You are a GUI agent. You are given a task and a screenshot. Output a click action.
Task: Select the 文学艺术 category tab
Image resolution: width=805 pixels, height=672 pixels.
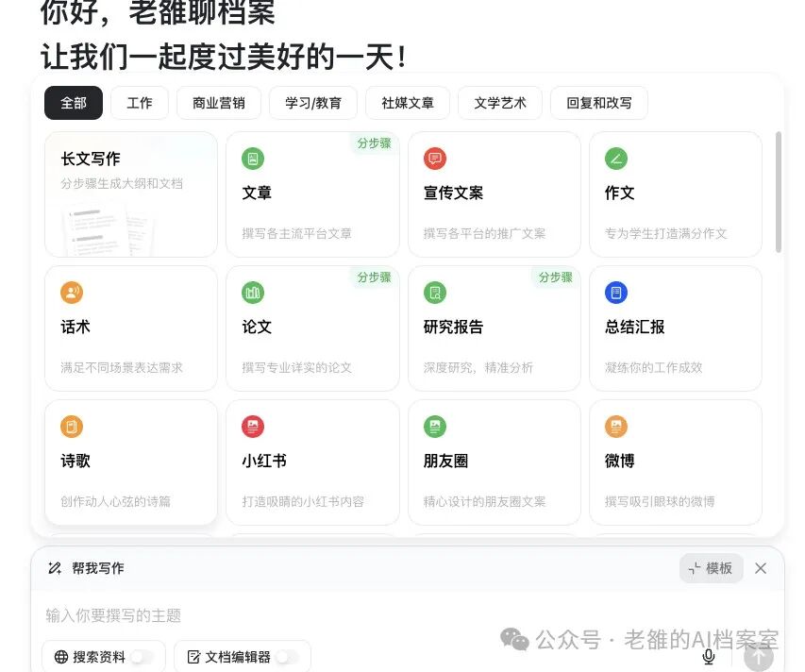click(500, 103)
